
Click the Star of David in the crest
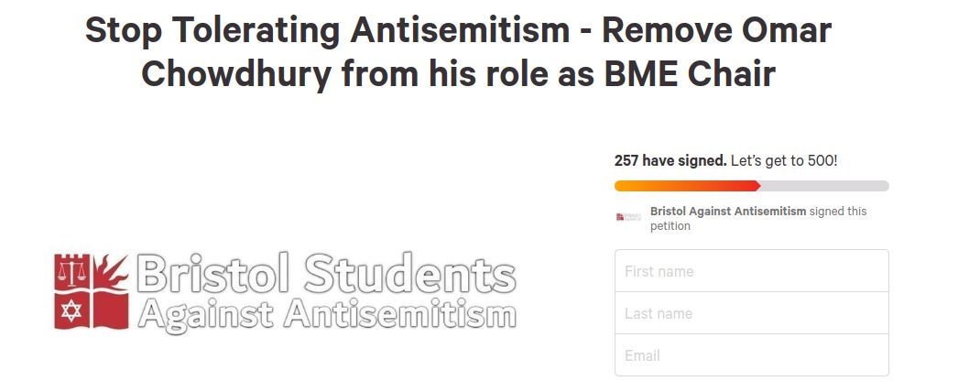point(71,310)
